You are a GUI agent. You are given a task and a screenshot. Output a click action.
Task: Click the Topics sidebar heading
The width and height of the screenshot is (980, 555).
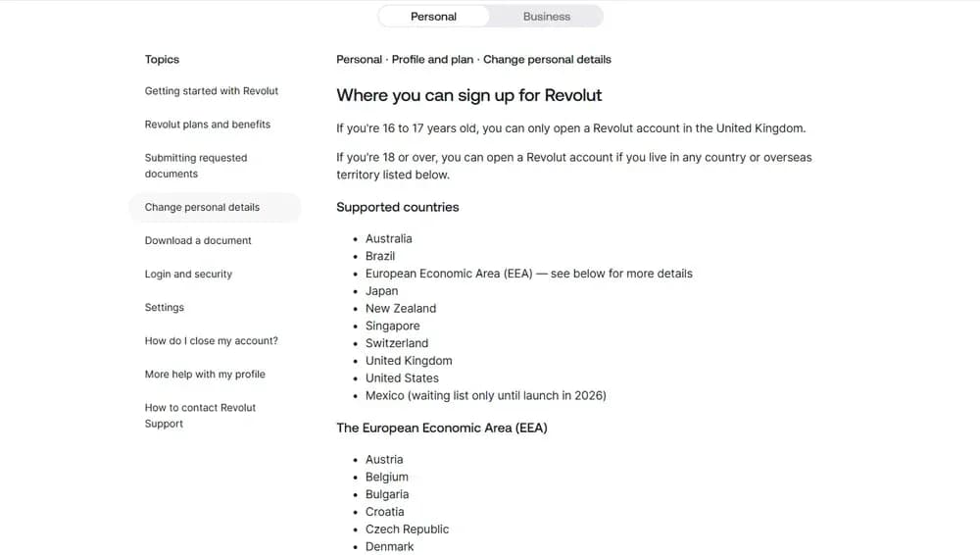(x=162, y=60)
